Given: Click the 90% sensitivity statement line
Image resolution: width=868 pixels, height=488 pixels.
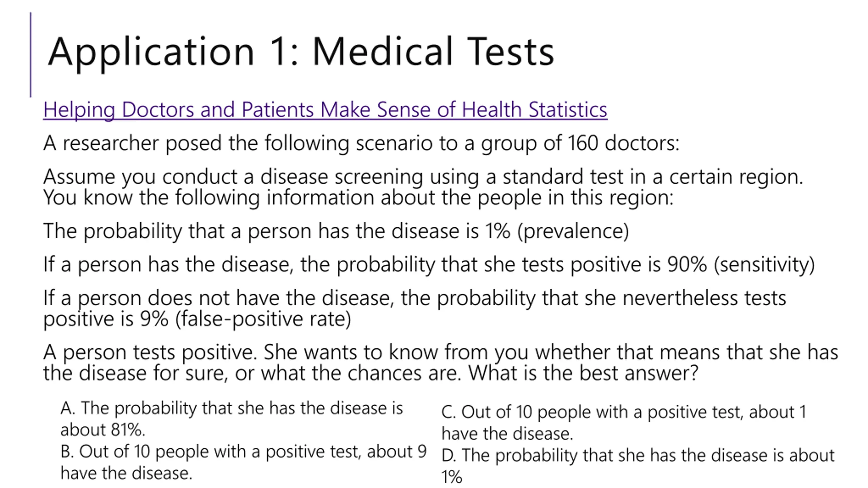Looking at the screenshot, I should (x=429, y=265).
